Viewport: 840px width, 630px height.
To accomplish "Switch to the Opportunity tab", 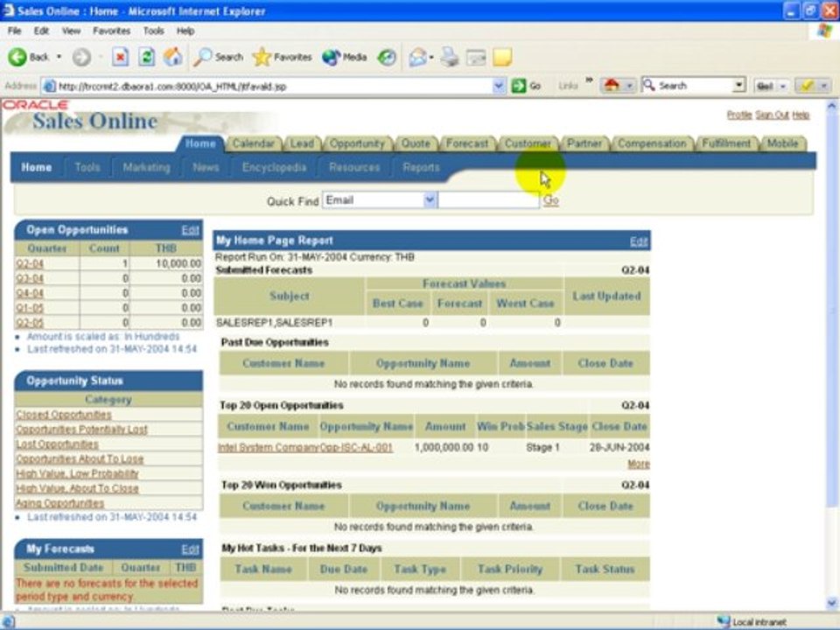I will pyautogui.click(x=357, y=143).
